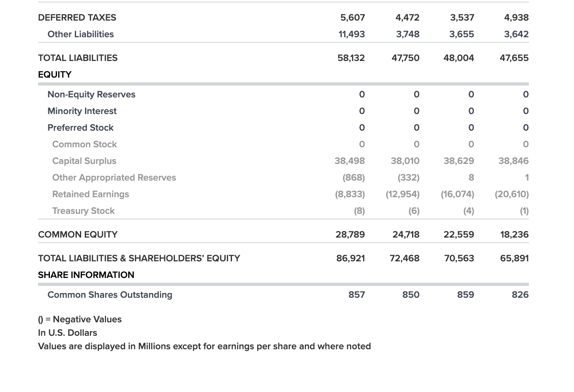Select other liabilities value 3,655
The image size is (574, 392).
tap(462, 34)
